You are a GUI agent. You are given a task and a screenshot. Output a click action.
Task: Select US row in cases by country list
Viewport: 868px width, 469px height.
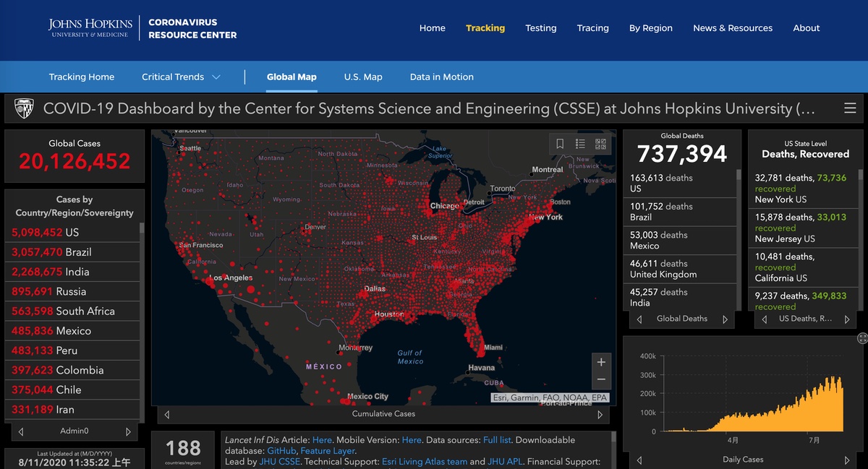[x=72, y=233]
